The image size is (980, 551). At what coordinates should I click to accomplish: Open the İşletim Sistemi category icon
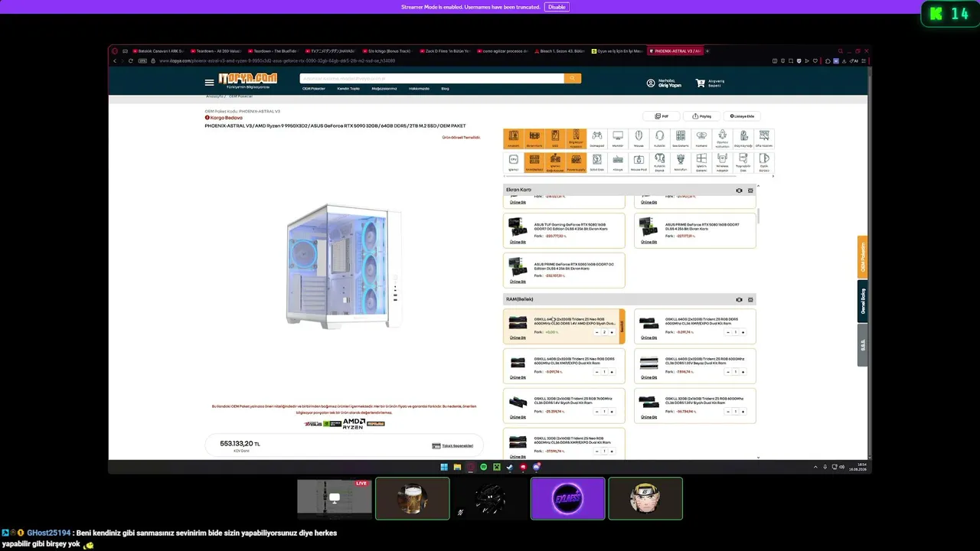(x=701, y=162)
